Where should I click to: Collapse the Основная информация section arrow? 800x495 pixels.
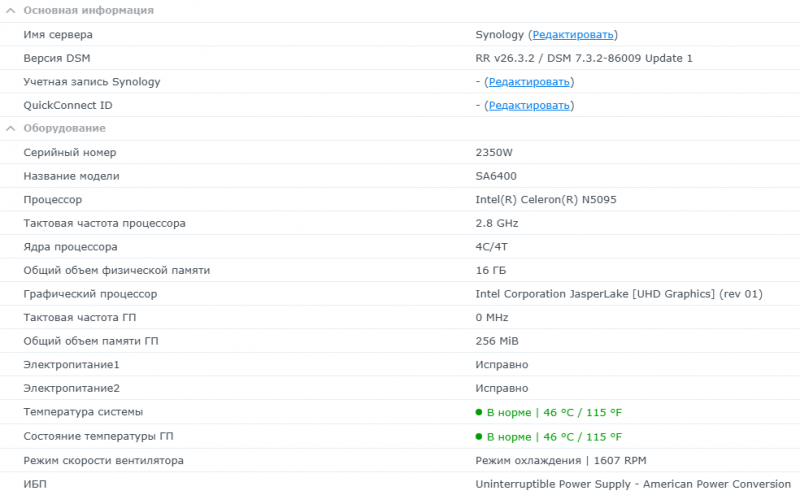click(x=10, y=10)
